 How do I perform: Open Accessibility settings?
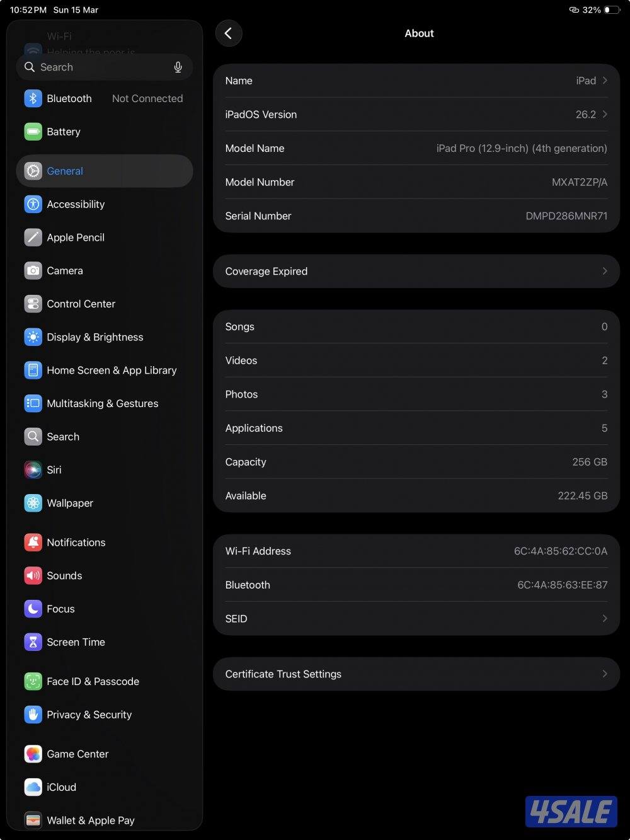click(76, 204)
